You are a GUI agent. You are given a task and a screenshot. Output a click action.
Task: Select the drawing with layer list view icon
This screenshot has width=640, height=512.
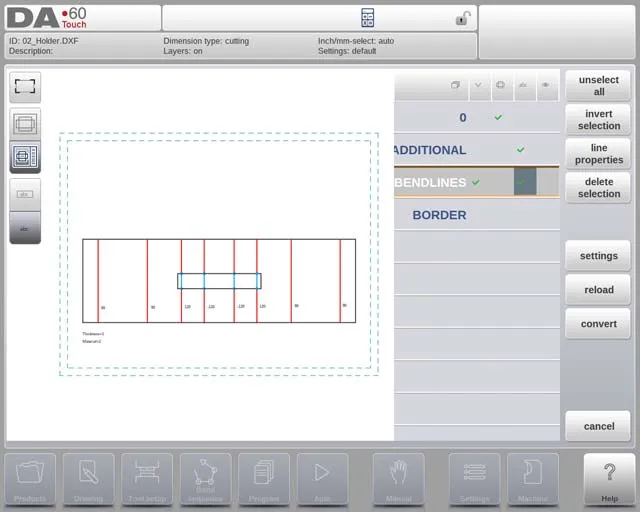(25, 157)
